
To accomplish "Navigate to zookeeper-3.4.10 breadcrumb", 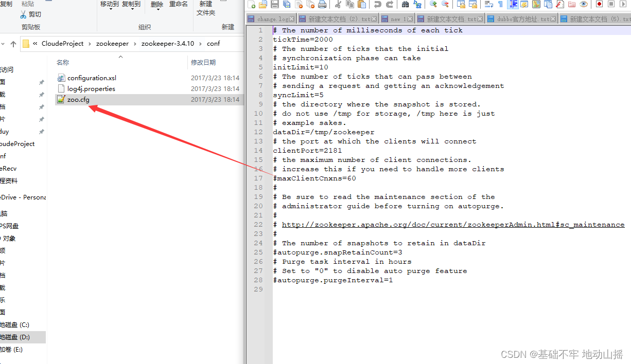I will click(168, 44).
